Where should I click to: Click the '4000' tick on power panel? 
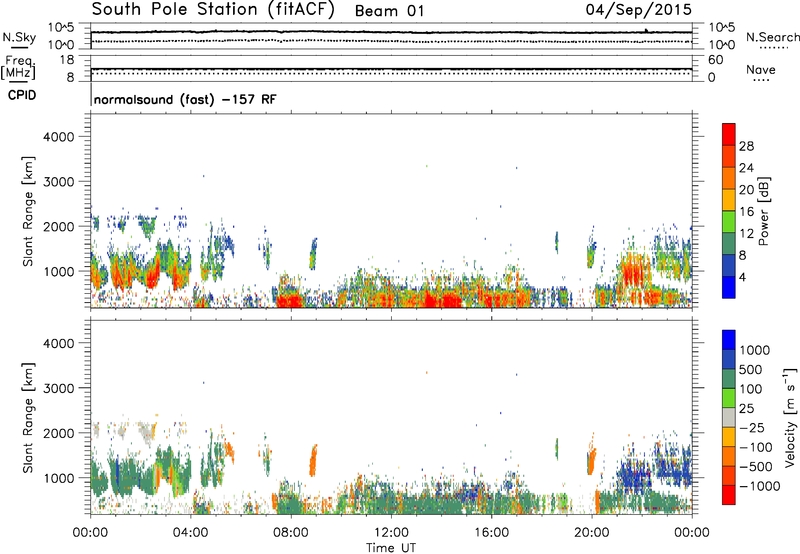(59, 137)
